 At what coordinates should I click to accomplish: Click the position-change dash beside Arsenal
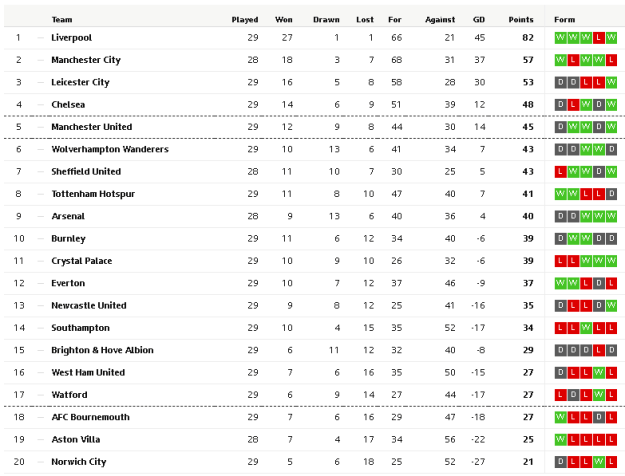[x=41, y=216]
